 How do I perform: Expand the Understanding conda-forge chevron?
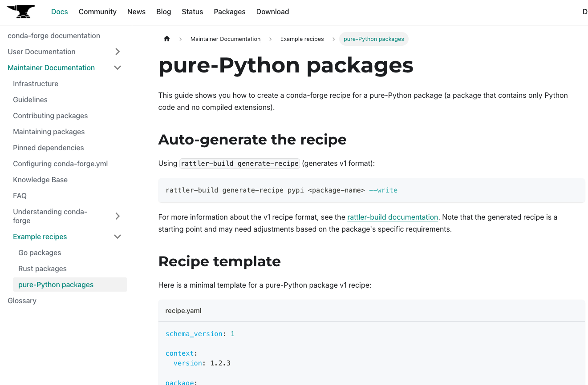point(118,216)
